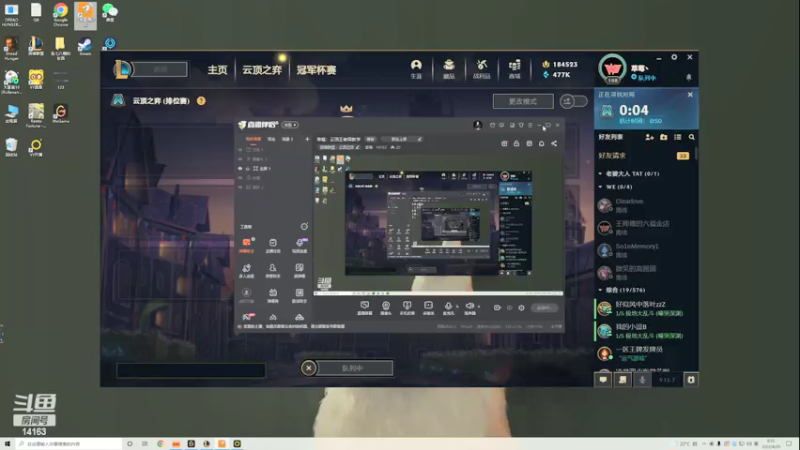Image resolution: width=800 pixels, height=450 pixels.
Task: Open the 主页 tab in League client
Action: (217, 70)
